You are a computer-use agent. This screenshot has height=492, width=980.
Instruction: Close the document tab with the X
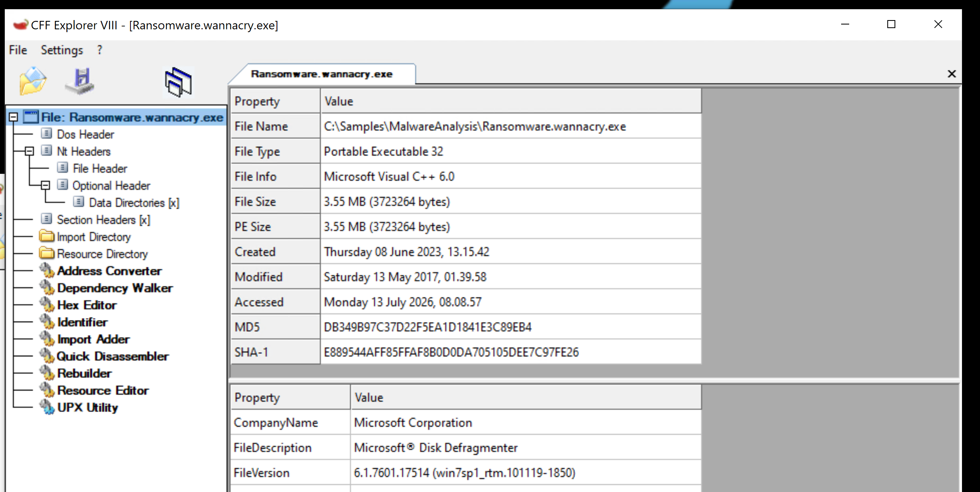point(952,74)
